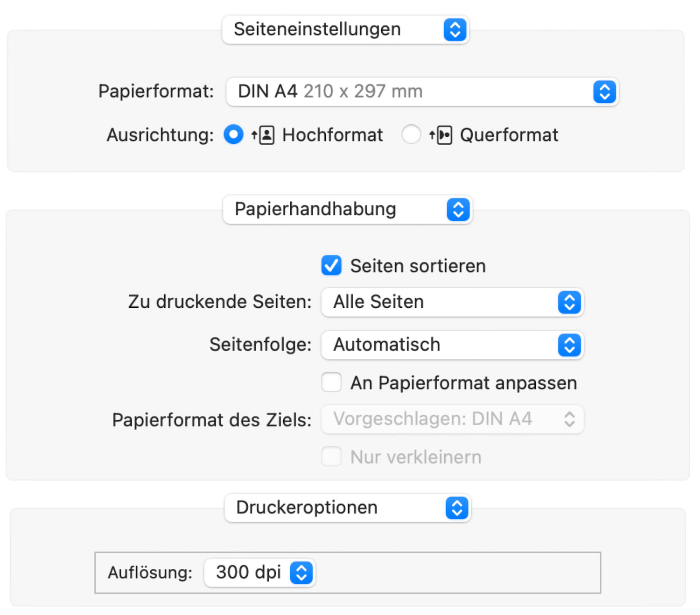The height and width of the screenshot is (615, 700).
Task: Open the DIN A4 Papierformat dropdown
Action: point(420,92)
